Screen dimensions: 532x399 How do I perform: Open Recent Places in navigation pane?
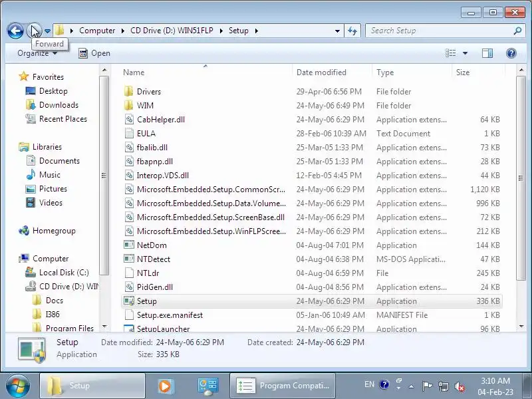pyautogui.click(x=63, y=119)
